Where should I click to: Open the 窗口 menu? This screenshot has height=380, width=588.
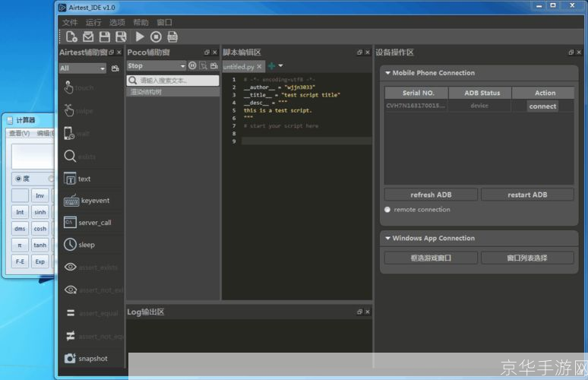pos(164,23)
